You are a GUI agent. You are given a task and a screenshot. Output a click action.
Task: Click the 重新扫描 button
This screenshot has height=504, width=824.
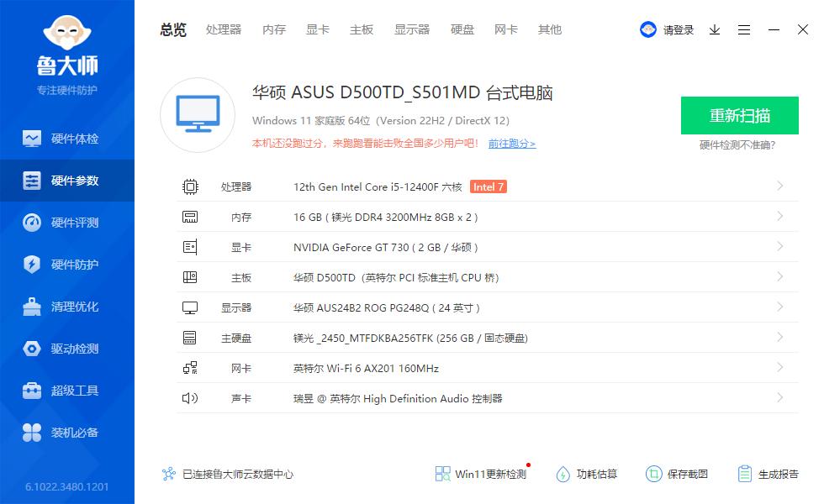pyautogui.click(x=739, y=115)
